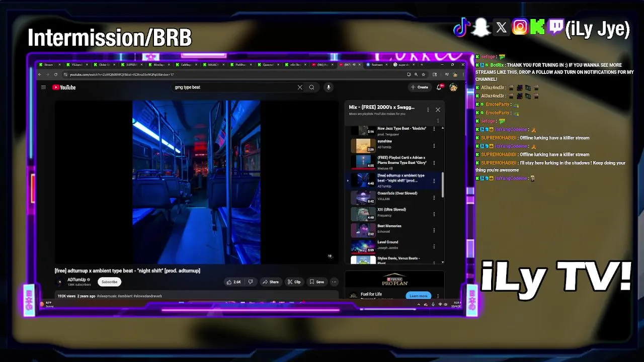This screenshot has width=644, height=362.
Task: Close the Mix playlist panel
Action: 438,110
